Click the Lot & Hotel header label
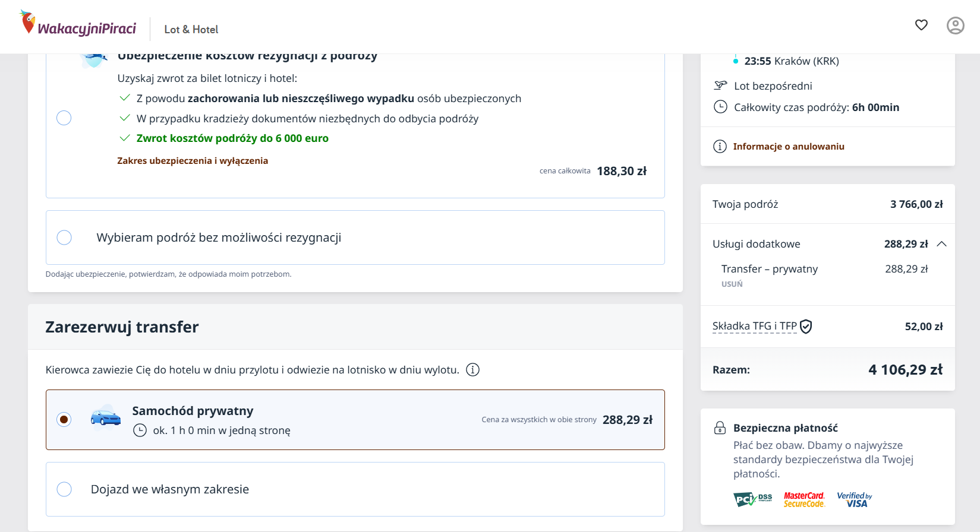The image size is (980, 532). 191,30
